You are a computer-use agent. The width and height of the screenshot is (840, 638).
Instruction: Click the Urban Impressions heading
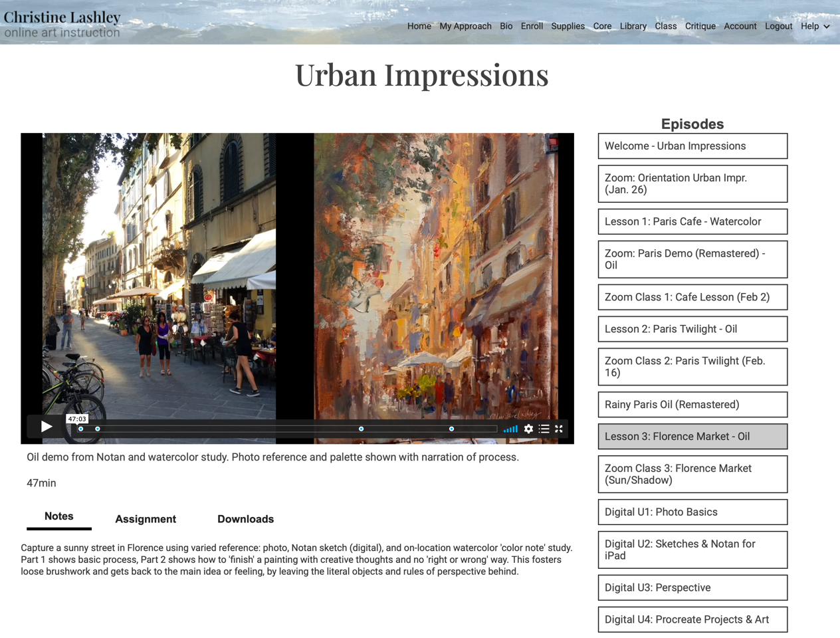click(x=422, y=74)
